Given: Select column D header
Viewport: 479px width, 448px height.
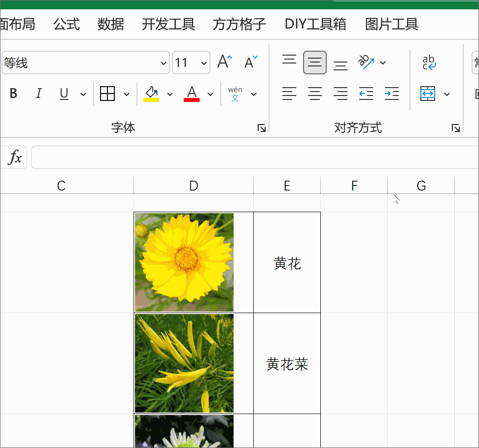Looking at the screenshot, I should 194,185.
